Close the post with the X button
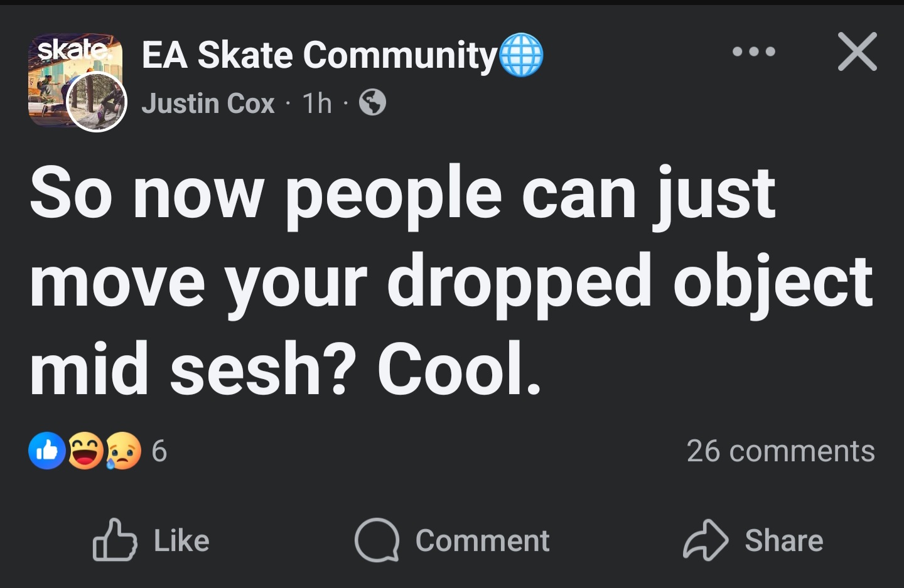 point(857,51)
